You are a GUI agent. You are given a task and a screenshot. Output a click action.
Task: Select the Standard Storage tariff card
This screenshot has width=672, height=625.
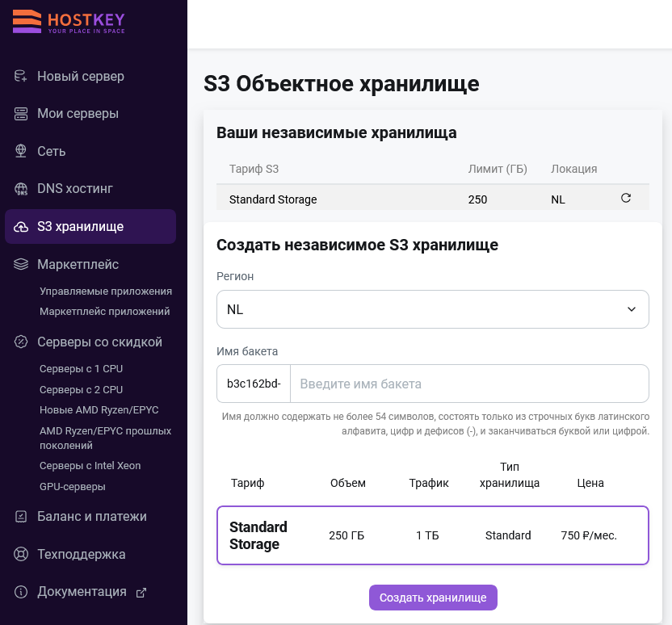(x=433, y=535)
